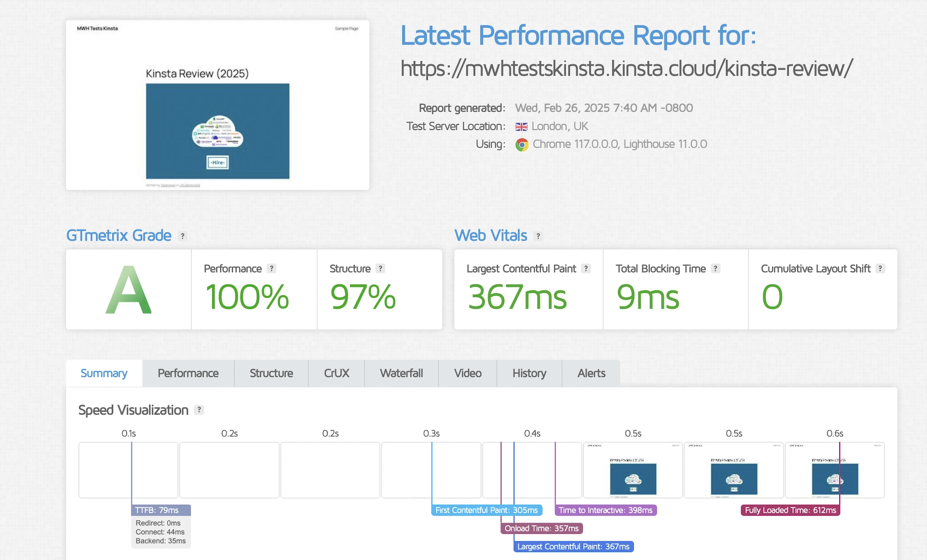The height and width of the screenshot is (560, 927).
Task: Click the Cumulative Layout Shift help icon
Action: 880,269
